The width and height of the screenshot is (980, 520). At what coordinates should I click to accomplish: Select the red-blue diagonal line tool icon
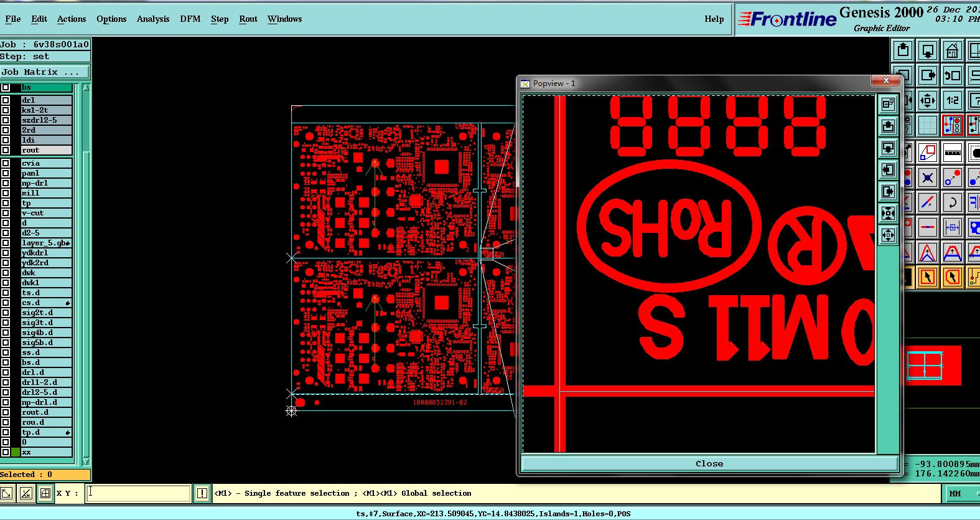[927, 202]
